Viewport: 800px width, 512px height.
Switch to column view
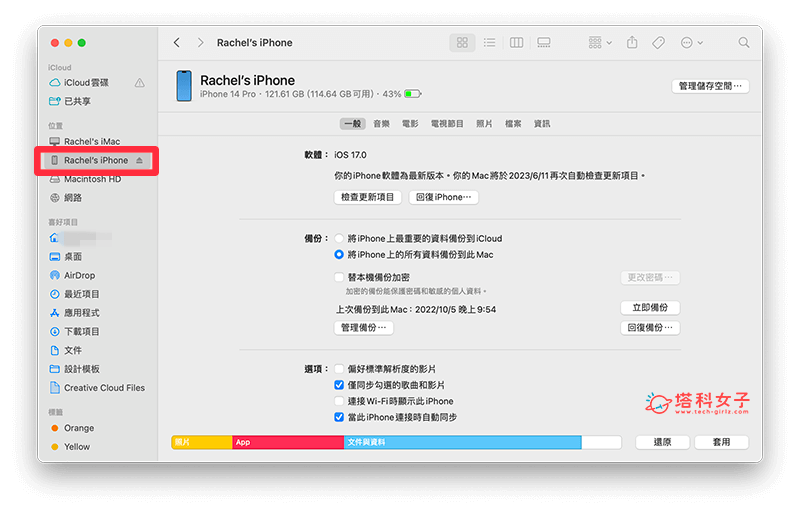click(516, 43)
